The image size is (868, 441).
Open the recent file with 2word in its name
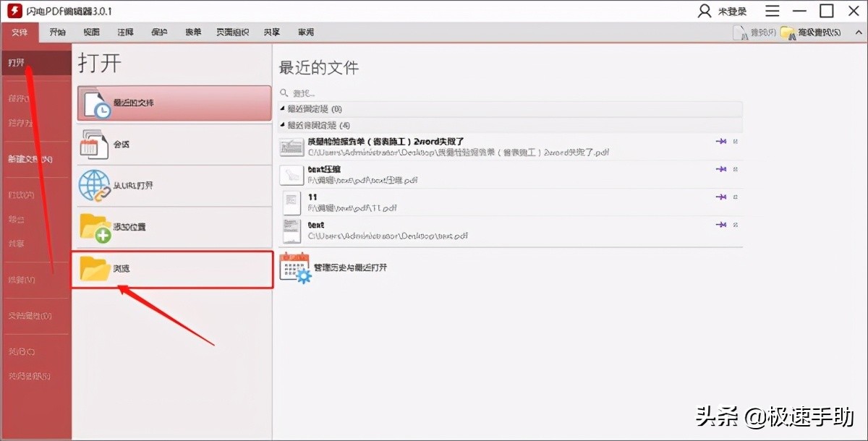[x=510, y=146]
